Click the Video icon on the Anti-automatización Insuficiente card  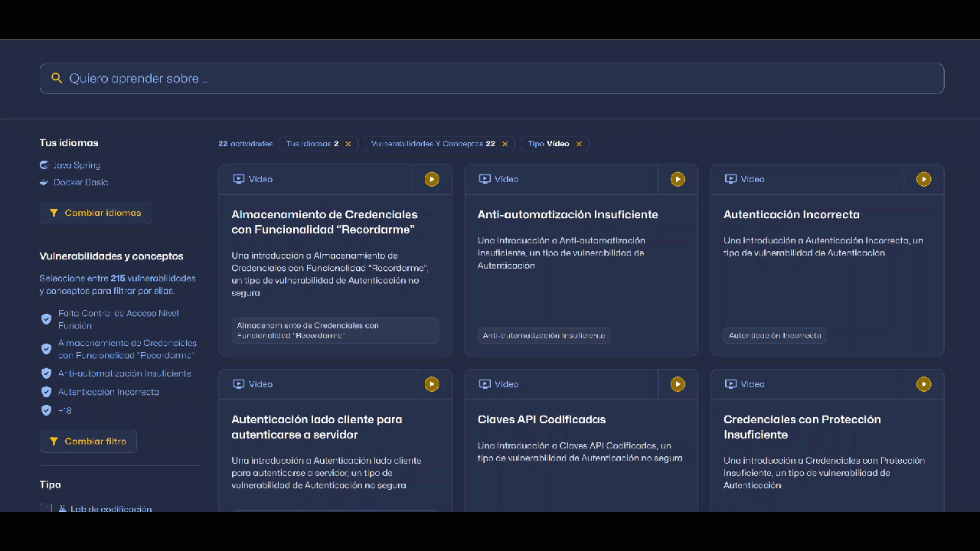click(484, 178)
